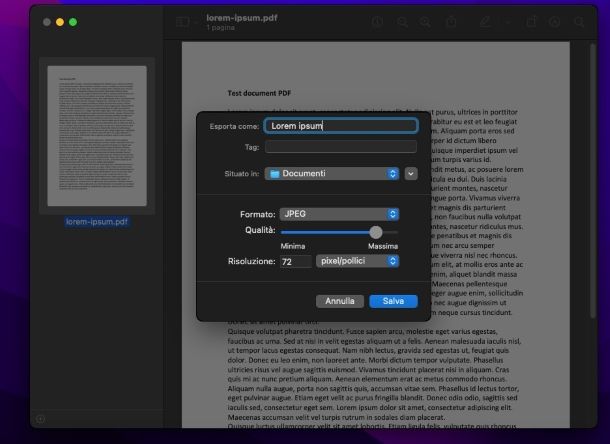Screen dimensions: 610x444
Task: Click the Inspector info icon in the toolbar
Action: pos(377,22)
